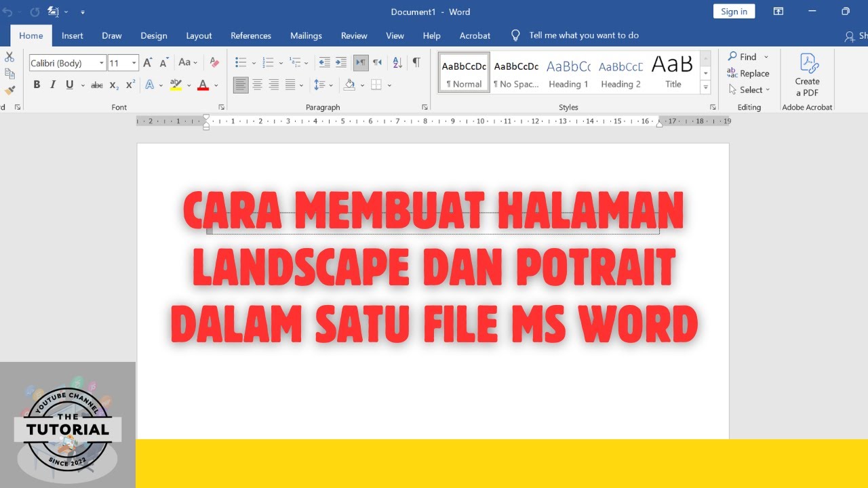Apply paragraph shading paint bucket

349,85
